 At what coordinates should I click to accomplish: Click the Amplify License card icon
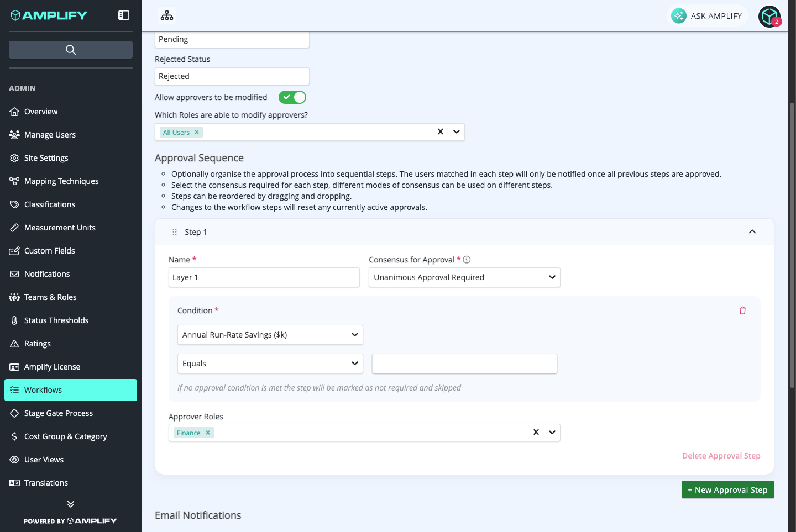[14, 367]
